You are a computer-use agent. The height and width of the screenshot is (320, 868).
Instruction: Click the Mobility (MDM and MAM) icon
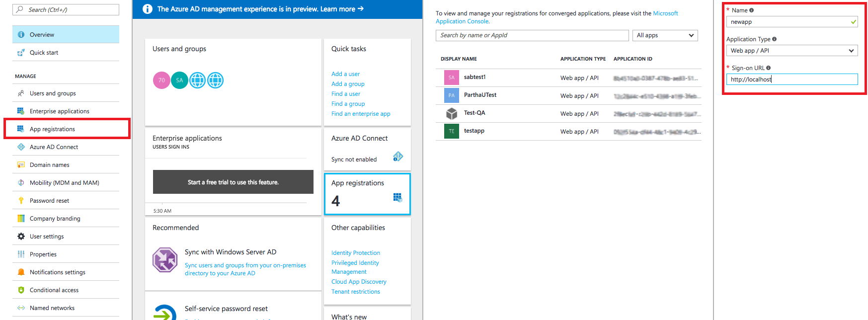[x=21, y=183]
